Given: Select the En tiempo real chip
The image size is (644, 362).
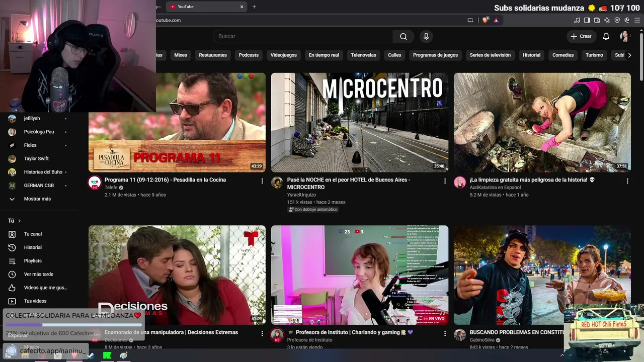Looking at the screenshot, I should pos(324,55).
